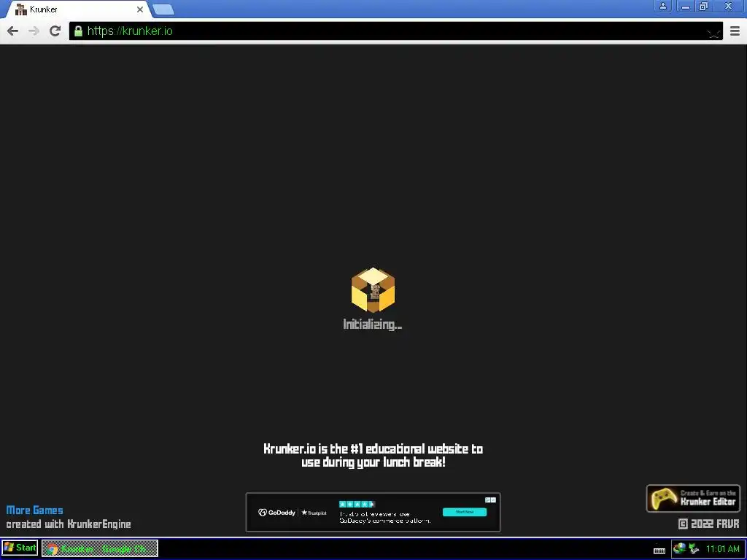Open the Chrome user profile button
This screenshot has height=560, width=747.
(662, 6)
